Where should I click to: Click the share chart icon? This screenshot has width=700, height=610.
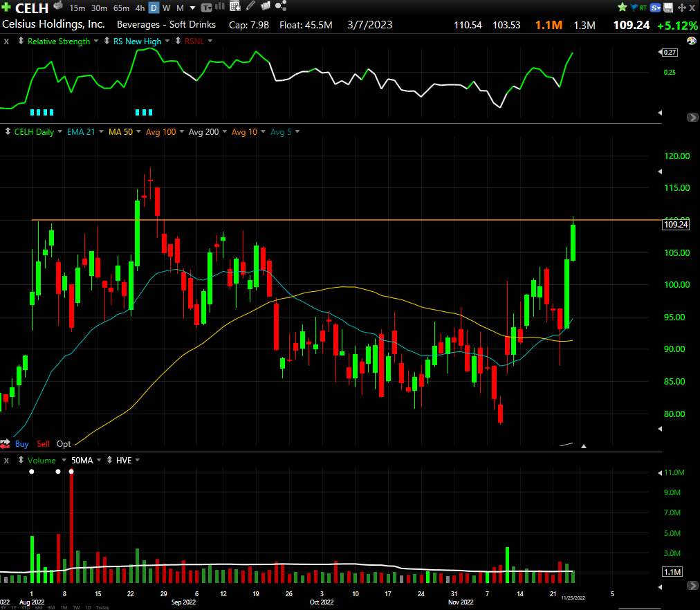click(281, 6)
